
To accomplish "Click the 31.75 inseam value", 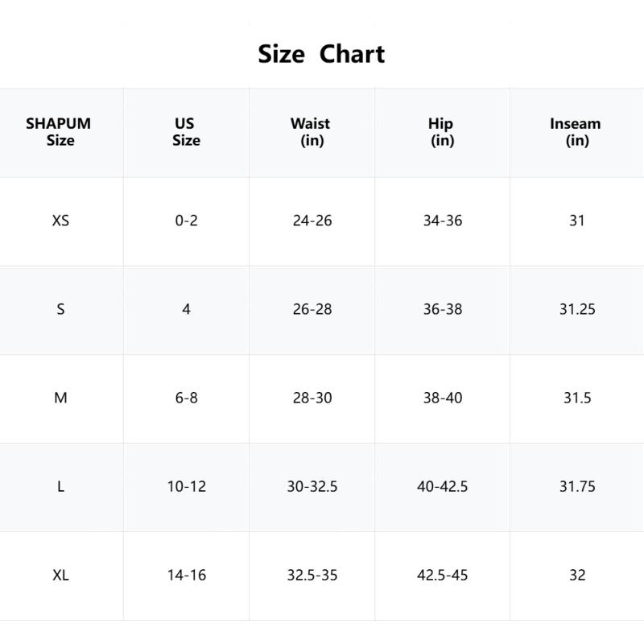I will click(x=577, y=486).
